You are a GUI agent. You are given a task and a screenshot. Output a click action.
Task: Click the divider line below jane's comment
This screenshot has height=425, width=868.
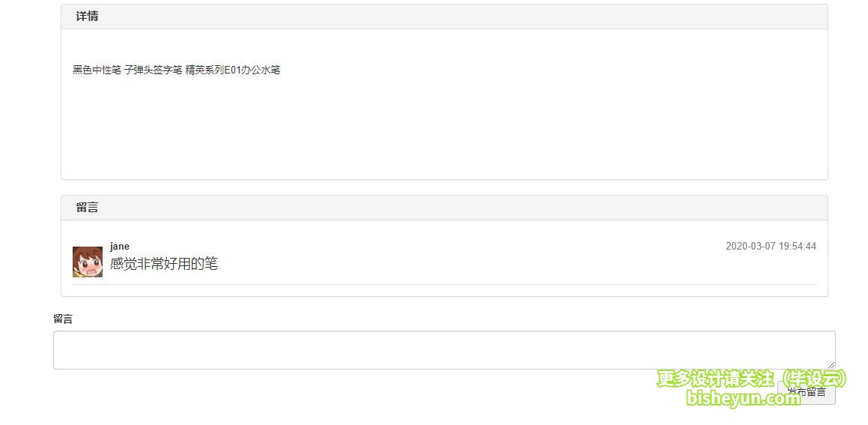tap(444, 285)
